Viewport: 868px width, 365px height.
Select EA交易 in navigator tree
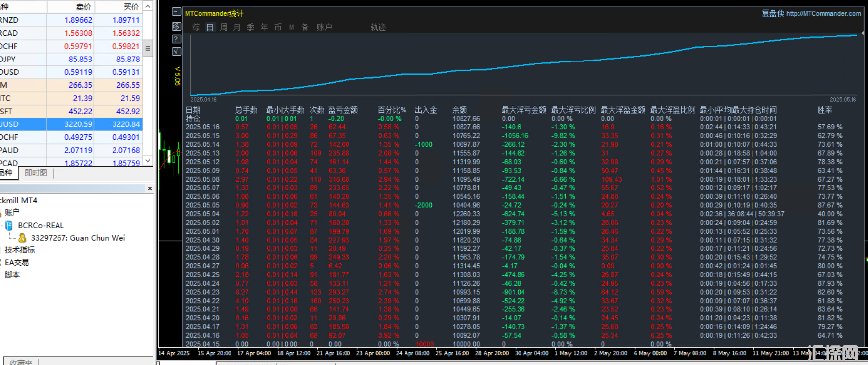coord(17,262)
